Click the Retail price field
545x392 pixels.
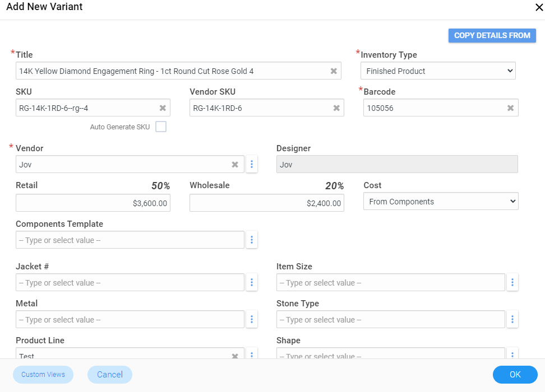93,203
